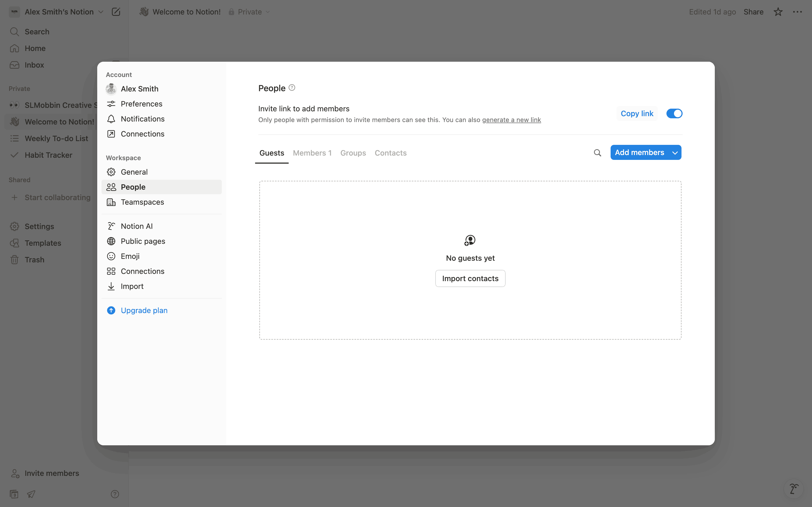This screenshot has width=812, height=507.
Task: Click the star icon to favorite page
Action: click(x=778, y=12)
